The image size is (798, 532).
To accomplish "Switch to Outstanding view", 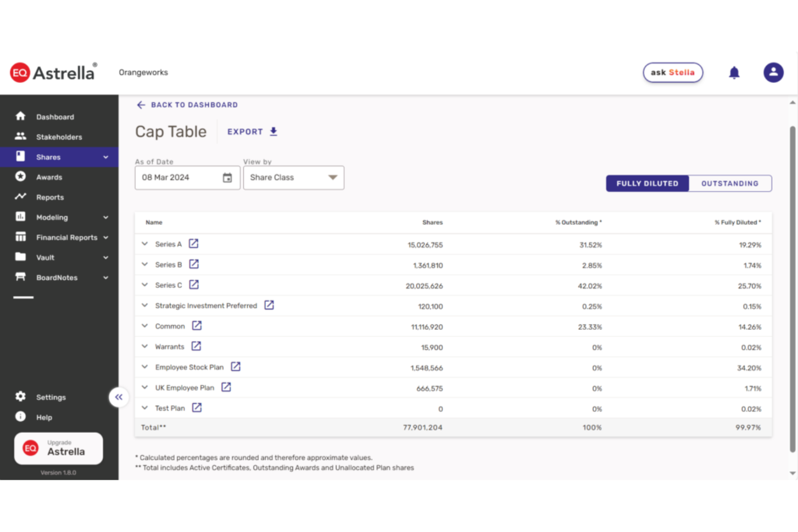I will [x=730, y=183].
